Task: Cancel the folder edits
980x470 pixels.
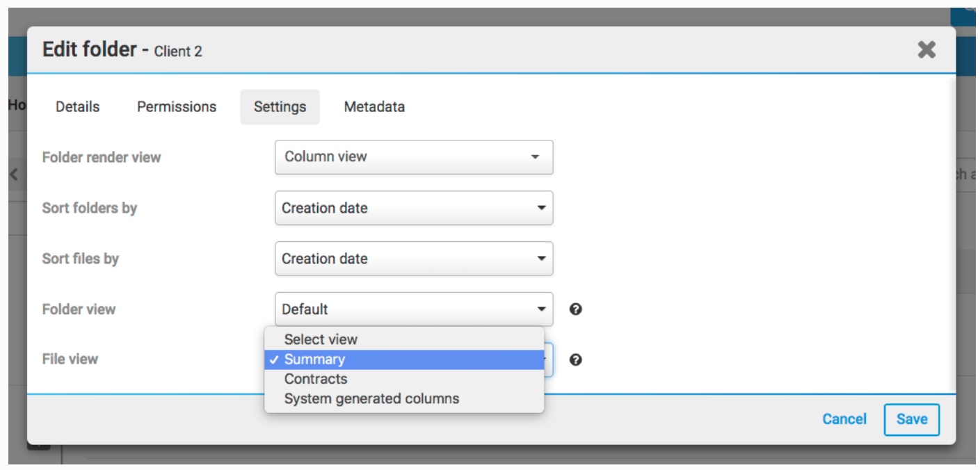Action: 844,419
